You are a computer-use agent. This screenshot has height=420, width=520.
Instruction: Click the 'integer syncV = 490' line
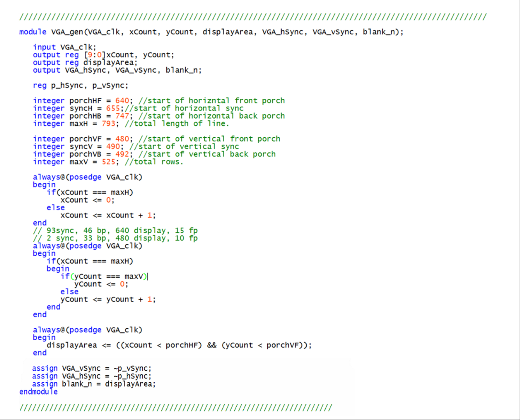[136, 147]
